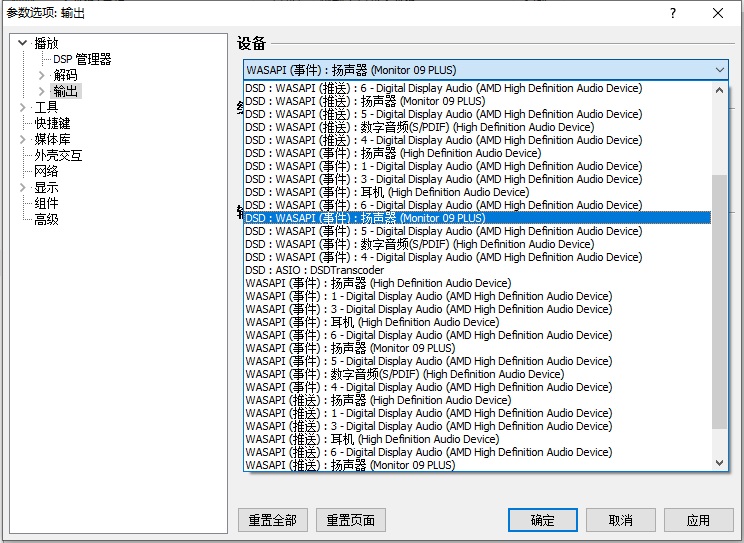Screen dimensions: 744x543
Task: Close the 参数选项 dialog window
Action: click(x=718, y=13)
